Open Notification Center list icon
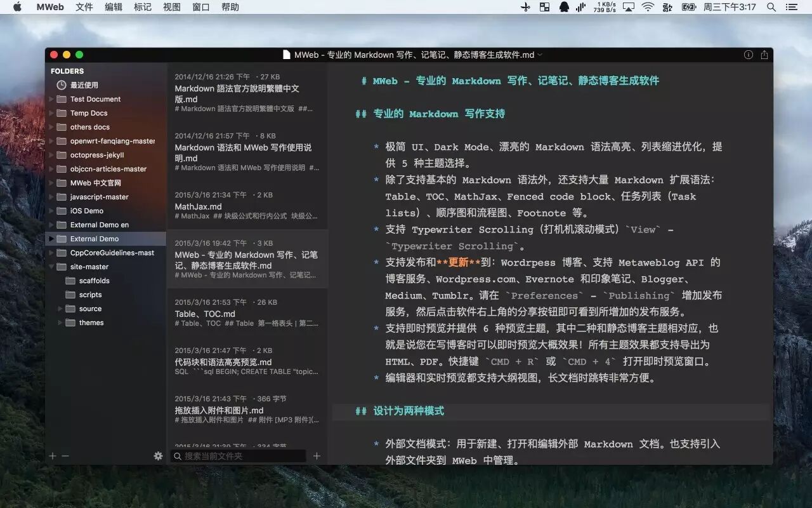The height and width of the screenshot is (508, 812). (791, 7)
